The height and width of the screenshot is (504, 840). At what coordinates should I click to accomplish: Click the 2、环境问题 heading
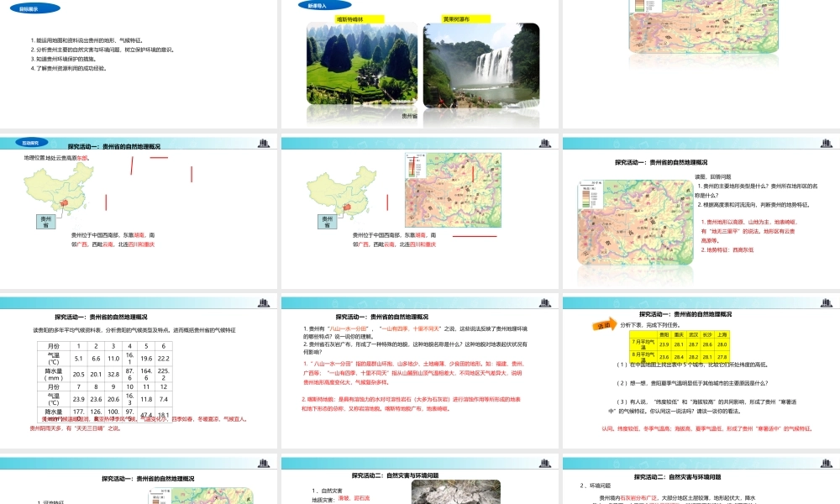point(596,486)
